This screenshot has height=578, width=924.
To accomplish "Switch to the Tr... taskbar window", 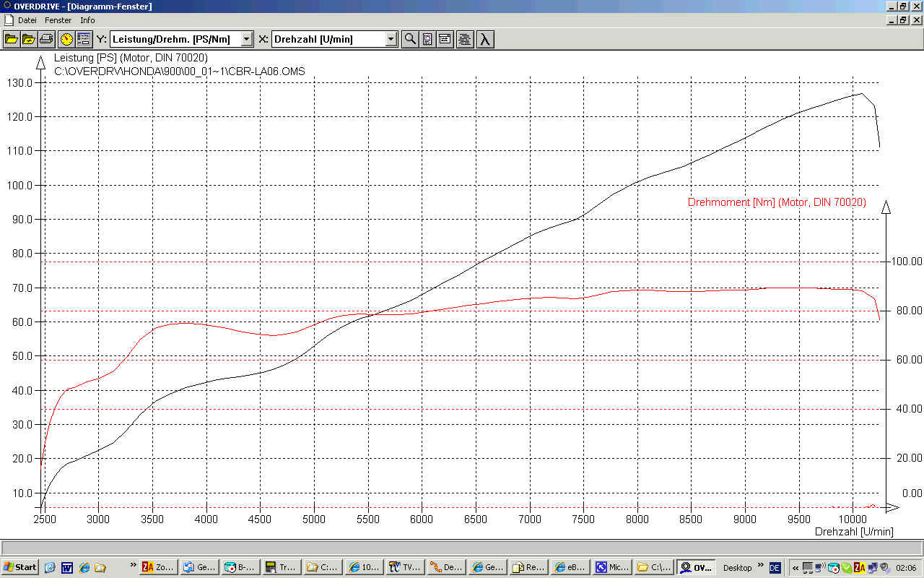I will coord(282,567).
